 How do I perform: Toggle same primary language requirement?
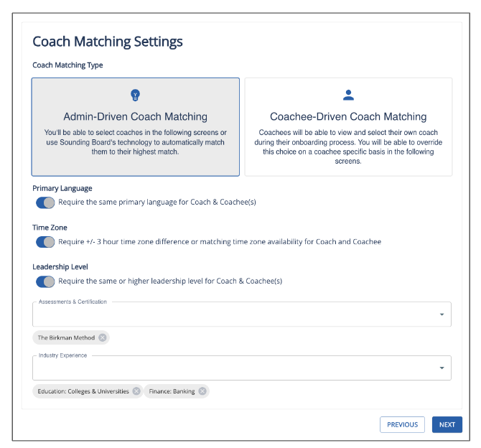tap(45, 202)
